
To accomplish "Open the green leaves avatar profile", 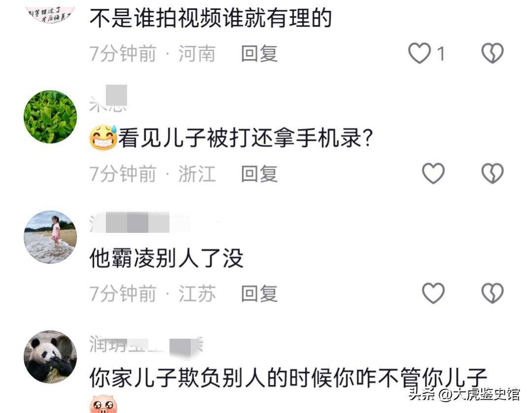I will (50, 117).
